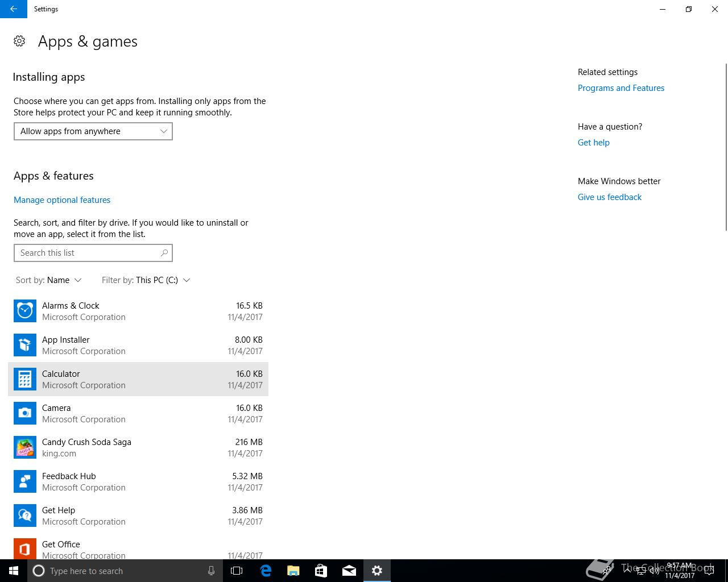Click the 5.32 MB size value
Screen dimensions: 728x582
[x=247, y=476]
